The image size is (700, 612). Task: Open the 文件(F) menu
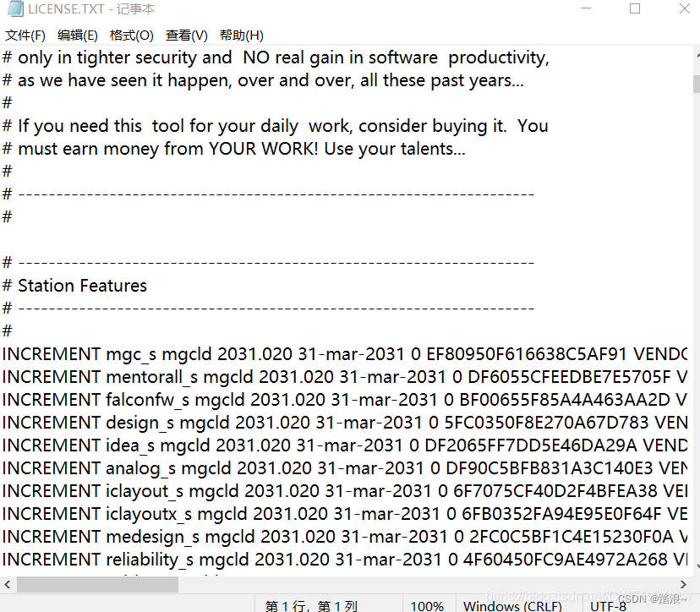tap(25, 36)
